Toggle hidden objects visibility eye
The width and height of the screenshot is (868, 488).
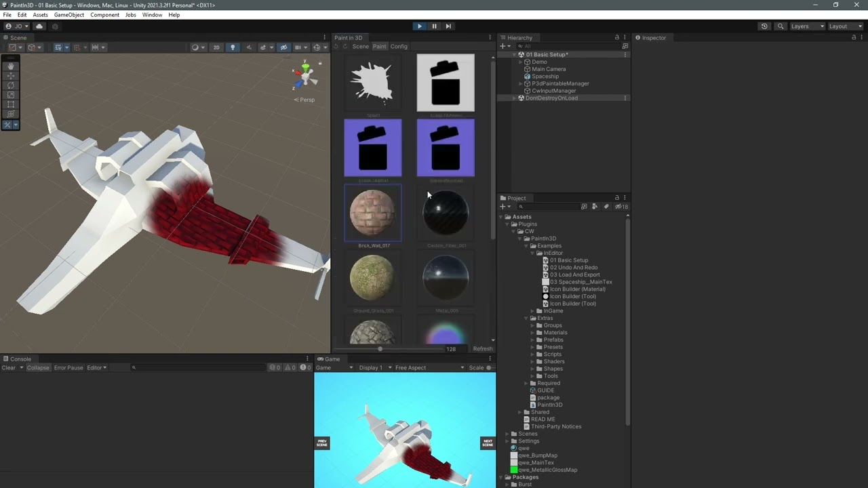point(283,47)
